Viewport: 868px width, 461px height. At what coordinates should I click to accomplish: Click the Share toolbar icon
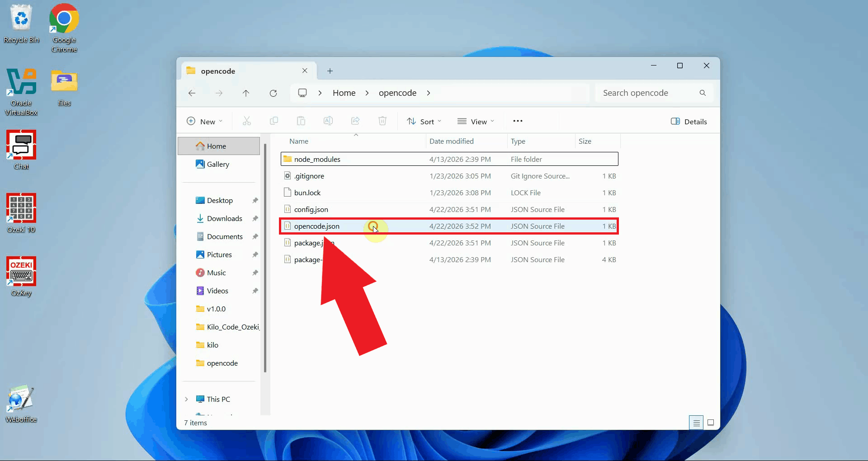click(355, 121)
